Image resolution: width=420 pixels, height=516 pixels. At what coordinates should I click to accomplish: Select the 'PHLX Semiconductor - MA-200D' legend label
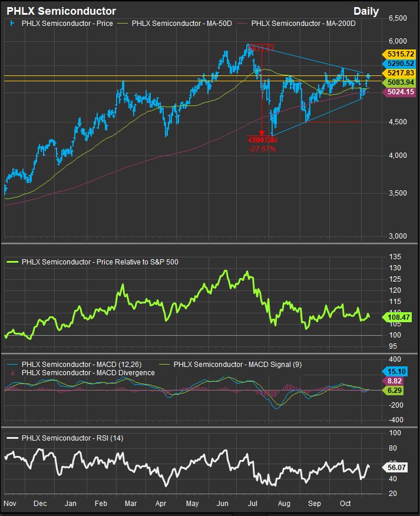(303, 24)
